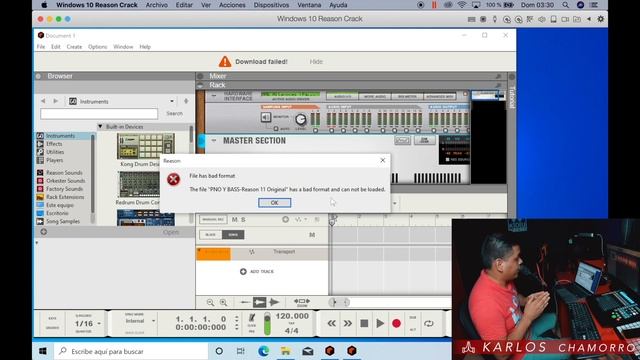Open Orkester Sounds sound bank
The image size is (640, 360).
click(65, 181)
